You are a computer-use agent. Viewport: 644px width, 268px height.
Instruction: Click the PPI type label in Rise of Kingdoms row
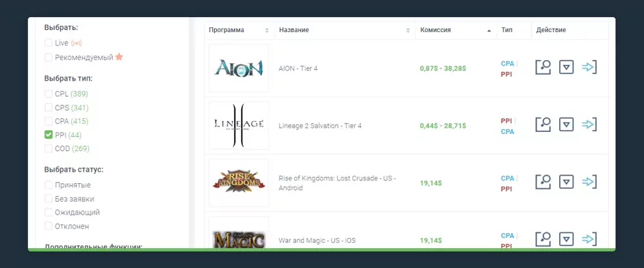click(x=506, y=189)
